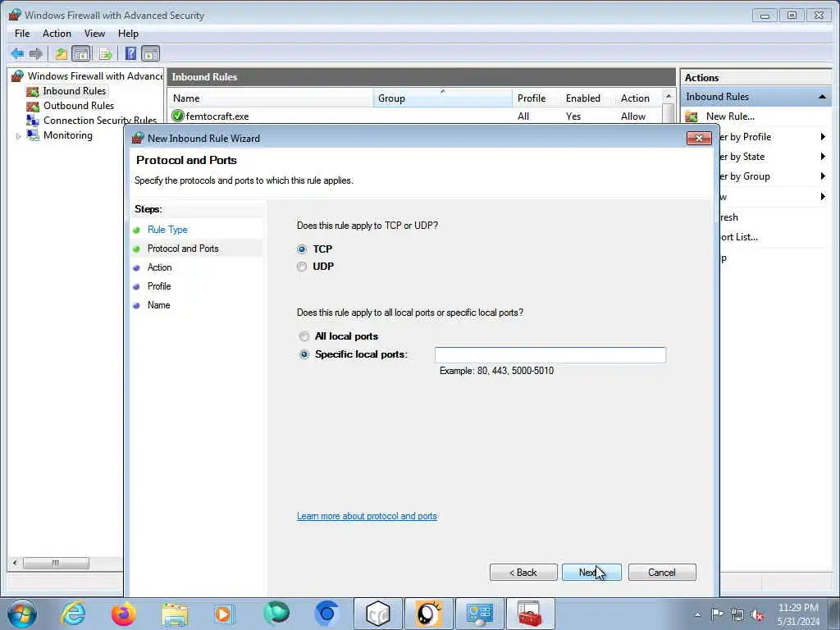
Task: Go to the Rule Type step link
Action: [x=167, y=230]
